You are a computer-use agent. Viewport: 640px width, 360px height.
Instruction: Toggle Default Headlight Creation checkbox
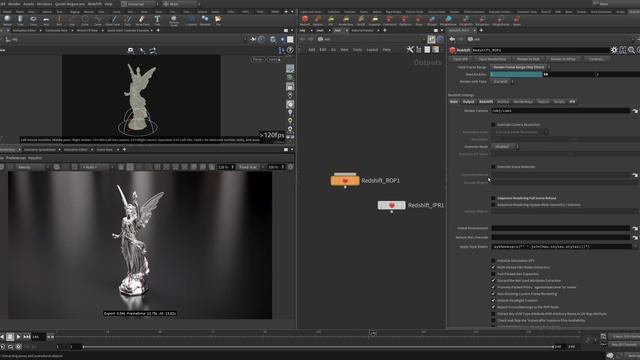tap(493, 300)
